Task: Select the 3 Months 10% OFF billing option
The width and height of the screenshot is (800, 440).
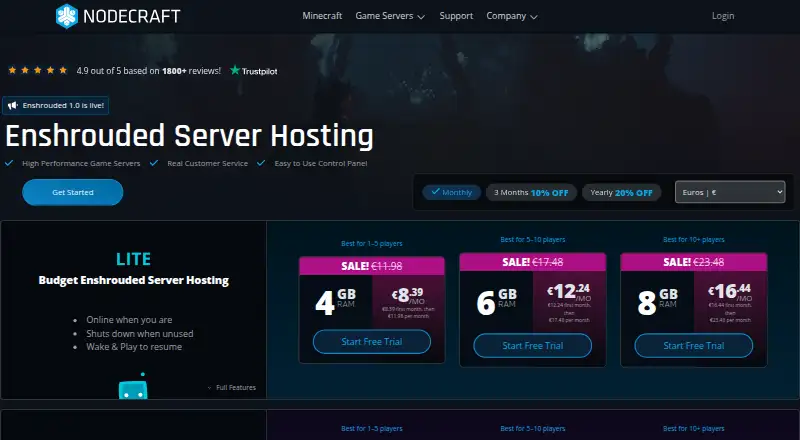Action: click(531, 192)
